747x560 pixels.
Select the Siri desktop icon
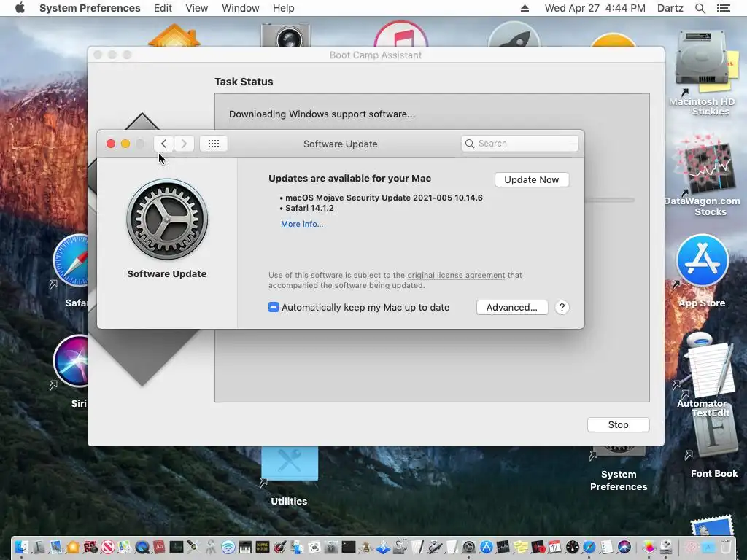tap(71, 361)
